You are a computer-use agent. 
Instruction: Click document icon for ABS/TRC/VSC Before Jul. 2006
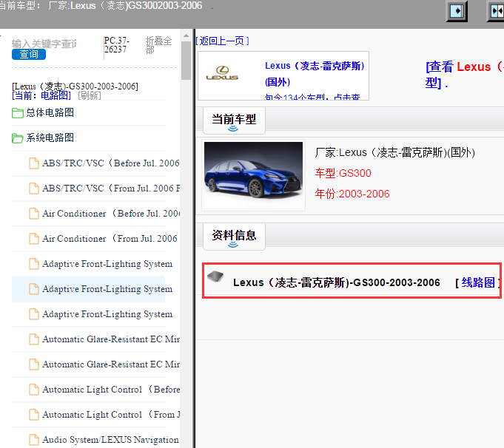(34, 163)
